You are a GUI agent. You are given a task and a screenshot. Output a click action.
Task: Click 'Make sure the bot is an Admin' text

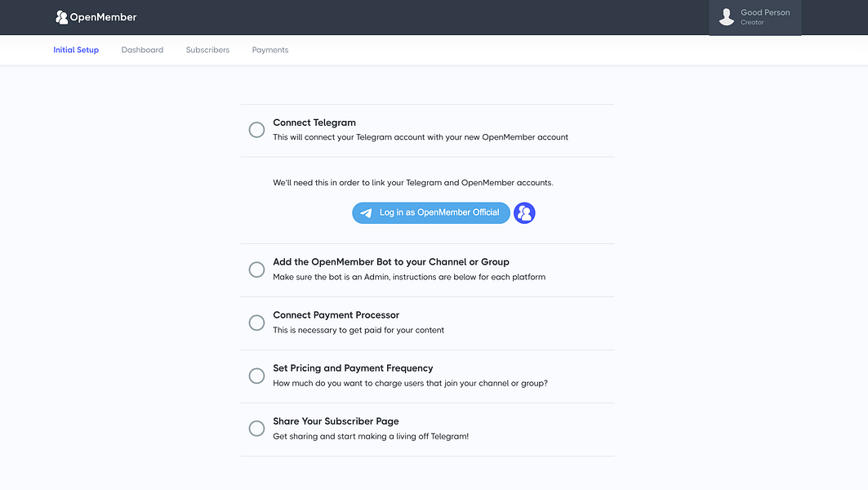409,277
